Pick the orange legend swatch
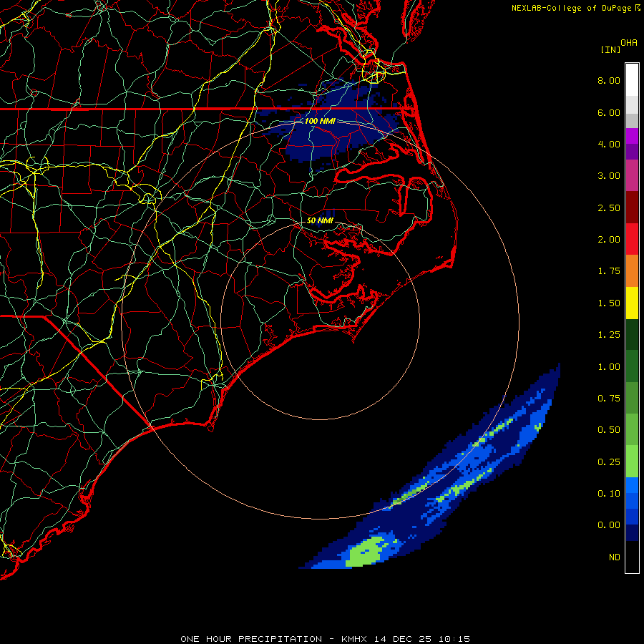644x644 pixels. 632,271
